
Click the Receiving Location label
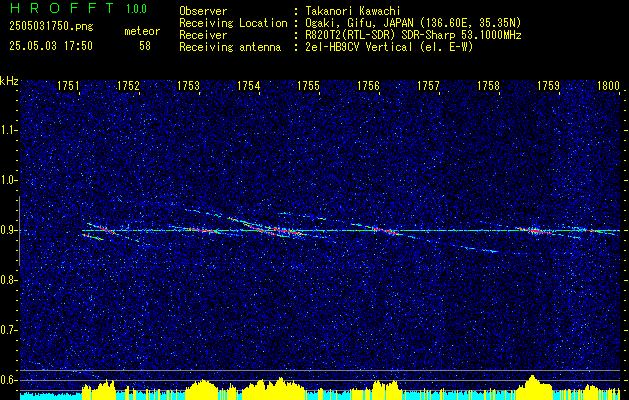[233, 23]
